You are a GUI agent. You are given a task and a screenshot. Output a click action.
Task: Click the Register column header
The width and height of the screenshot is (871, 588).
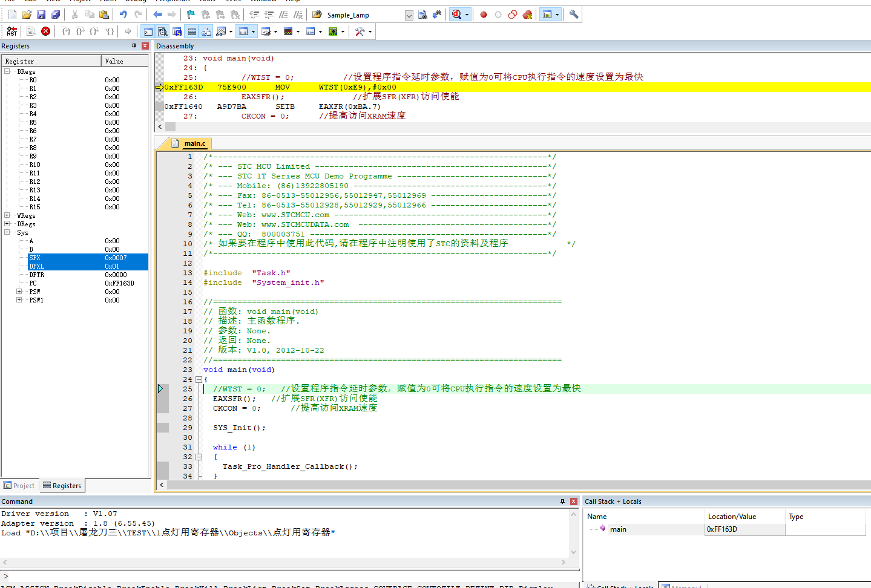coord(51,61)
